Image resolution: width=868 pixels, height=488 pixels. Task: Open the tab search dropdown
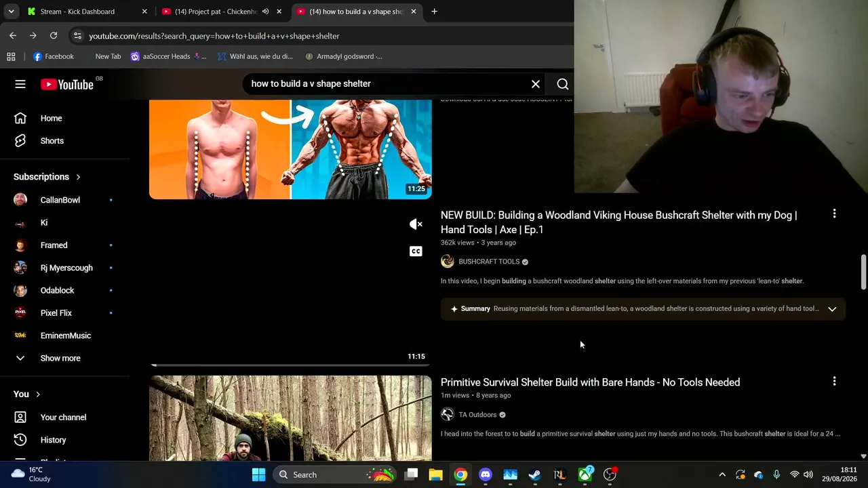(11, 12)
